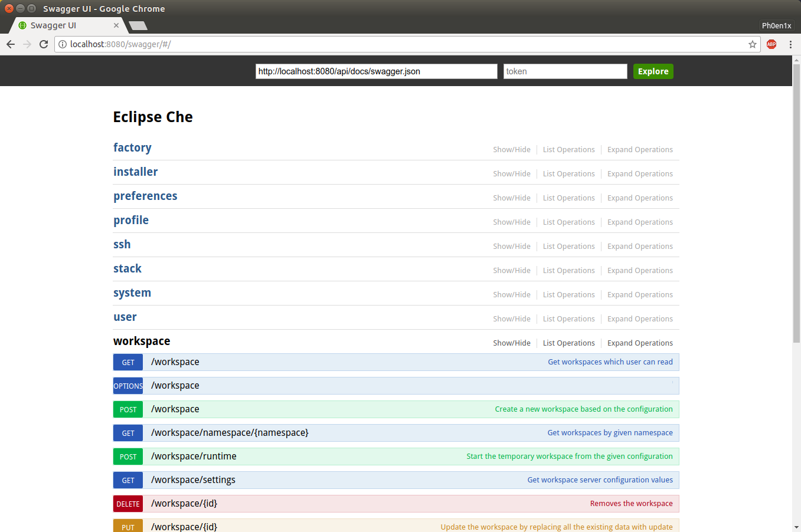801x532 pixels.
Task: Click the OPTIONS badge for /workspace
Action: [x=128, y=386]
